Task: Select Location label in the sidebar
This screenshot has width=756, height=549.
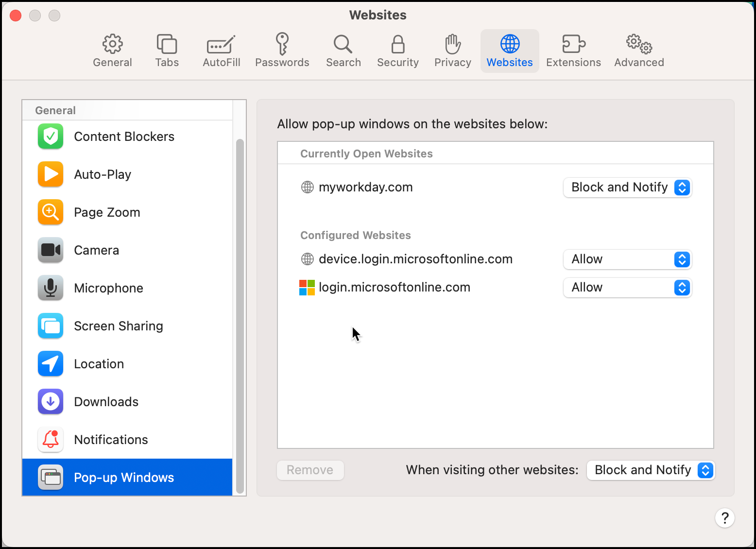Action: 99,364
